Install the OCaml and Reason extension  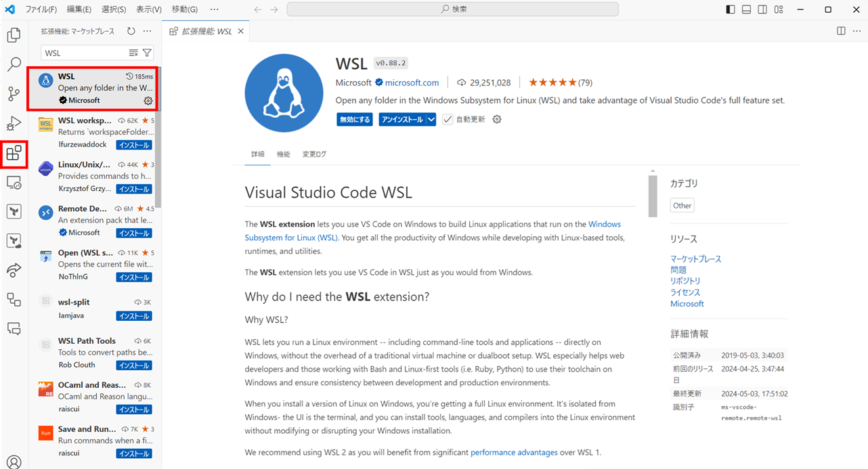134,409
